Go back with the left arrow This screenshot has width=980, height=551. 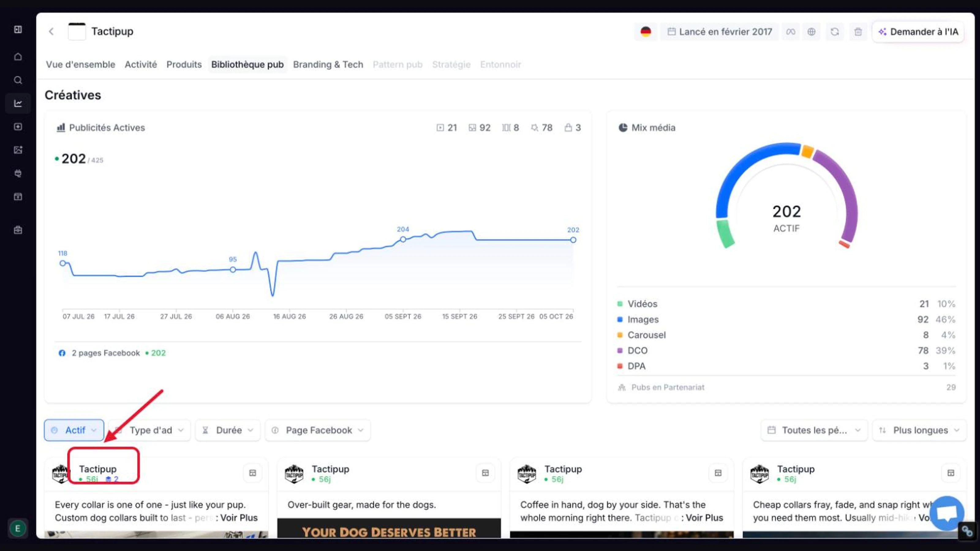pyautogui.click(x=51, y=31)
